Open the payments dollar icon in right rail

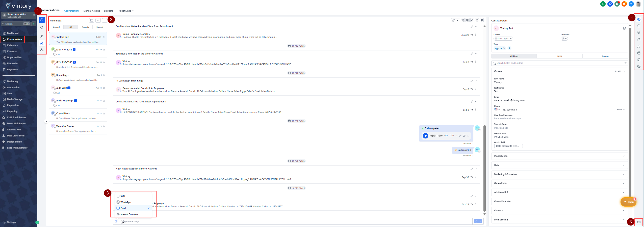point(639,66)
